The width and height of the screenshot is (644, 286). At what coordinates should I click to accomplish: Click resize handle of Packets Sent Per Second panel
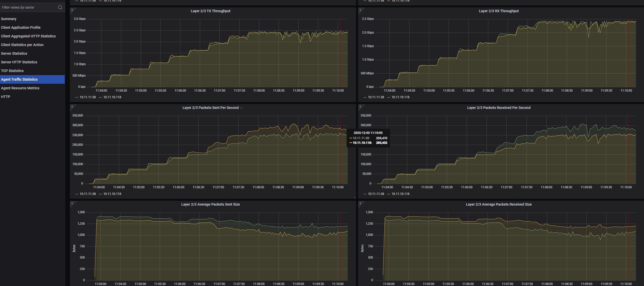coord(354,197)
